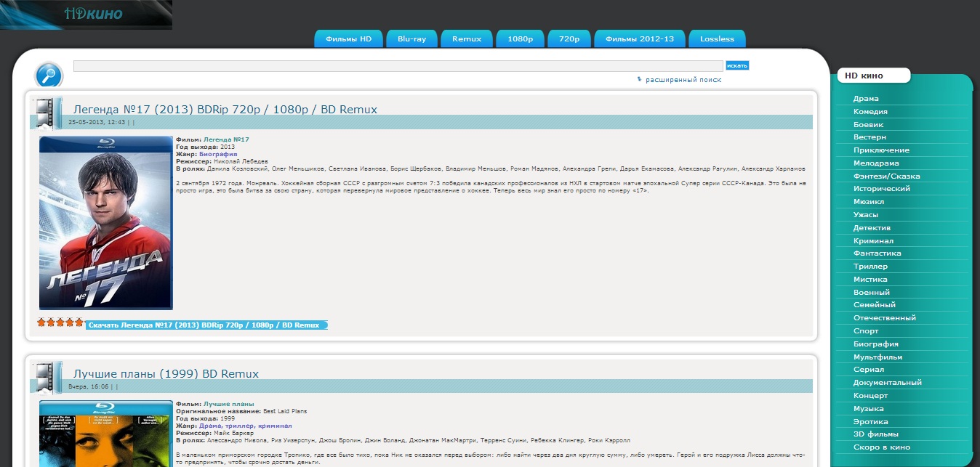Open the HDкино site logo
Screen dimensions: 980x467
point(86,15)
